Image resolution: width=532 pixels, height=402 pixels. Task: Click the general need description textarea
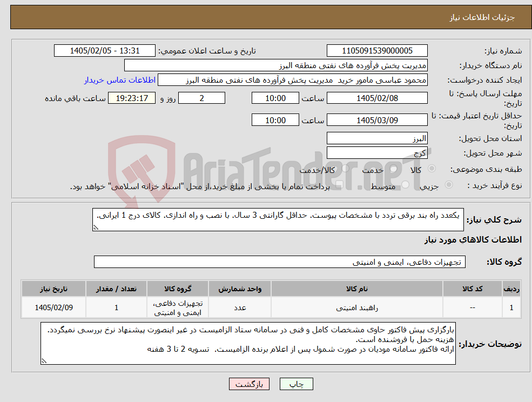point(278,220)
